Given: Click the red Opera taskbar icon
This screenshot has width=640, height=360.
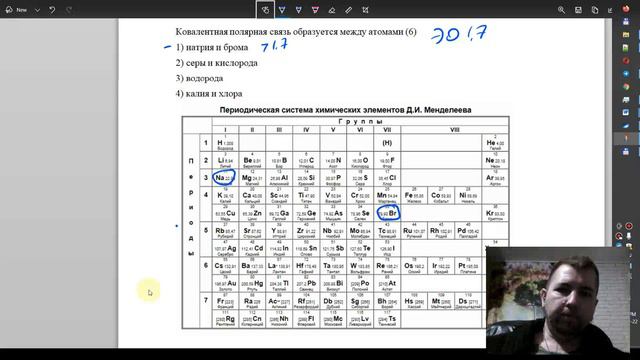Looking at the screenshot, I should 626,60.
